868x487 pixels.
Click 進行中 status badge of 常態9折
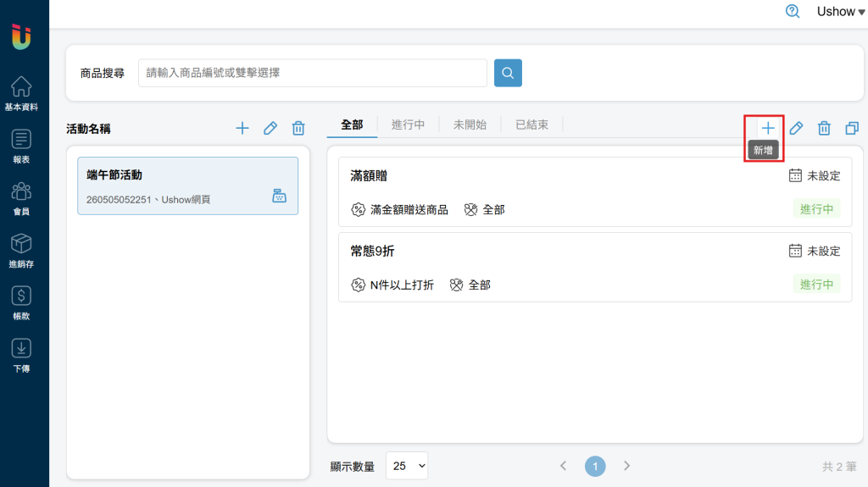tap(816, 285)
